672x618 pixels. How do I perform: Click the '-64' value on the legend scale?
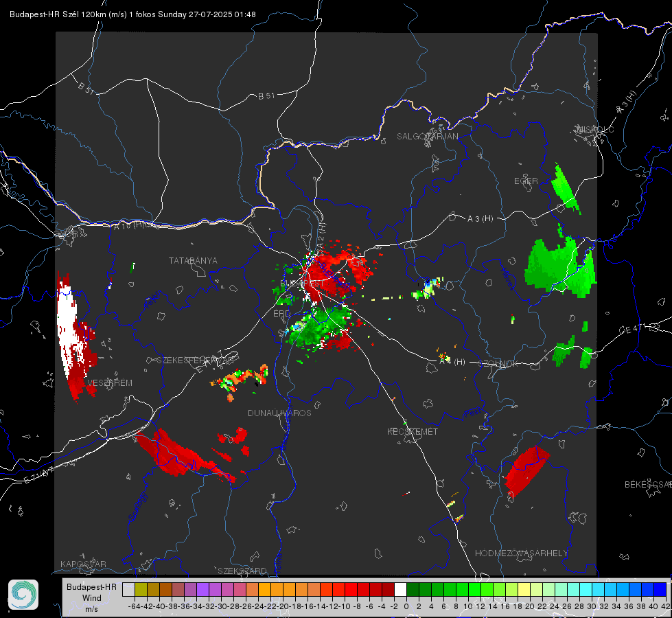pyautogui.click(x=135, y=606)
